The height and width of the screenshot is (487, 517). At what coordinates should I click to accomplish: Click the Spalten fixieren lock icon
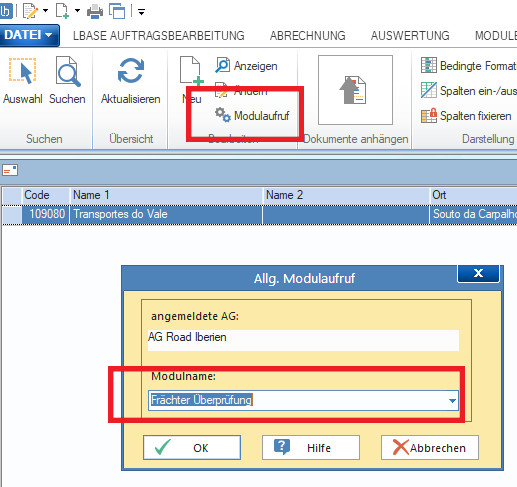tap(429, 115)
